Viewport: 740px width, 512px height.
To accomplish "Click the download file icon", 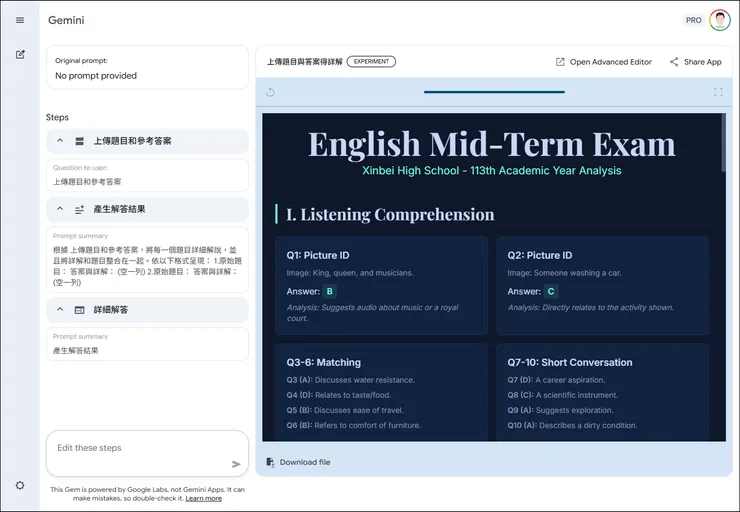I will coord(270,462).
